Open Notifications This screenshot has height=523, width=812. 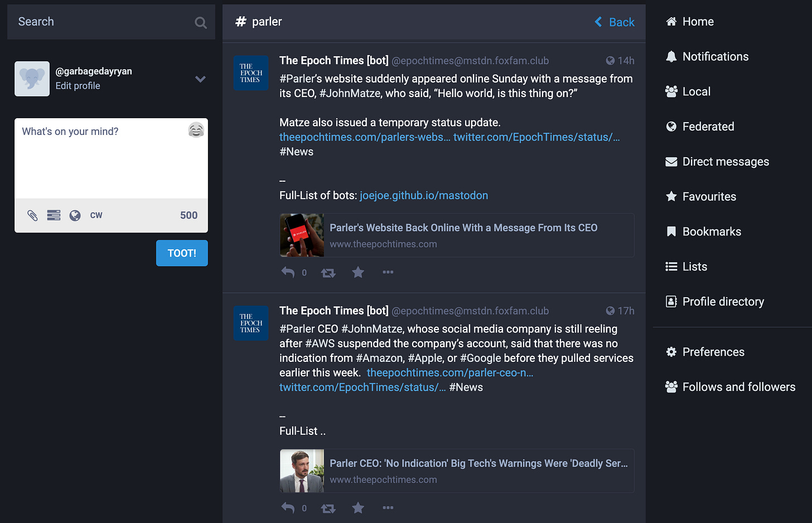707,56
